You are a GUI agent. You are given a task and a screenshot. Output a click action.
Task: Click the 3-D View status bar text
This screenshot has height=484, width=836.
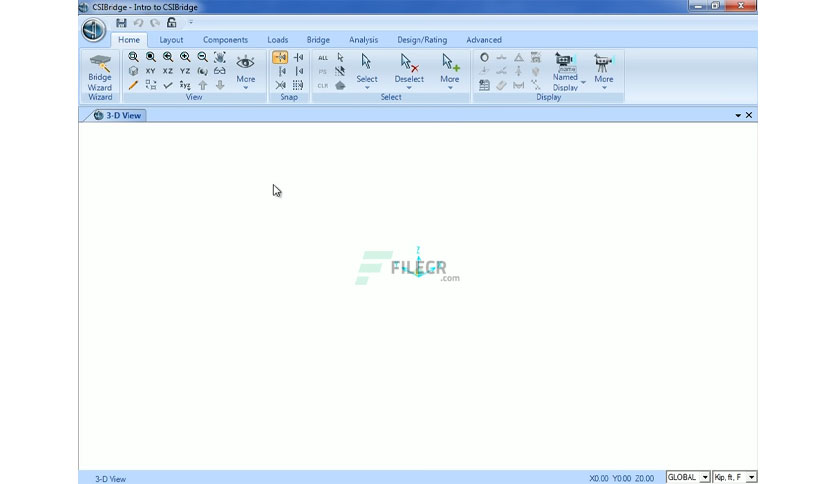pyautogui.click(x=110, y=479)
